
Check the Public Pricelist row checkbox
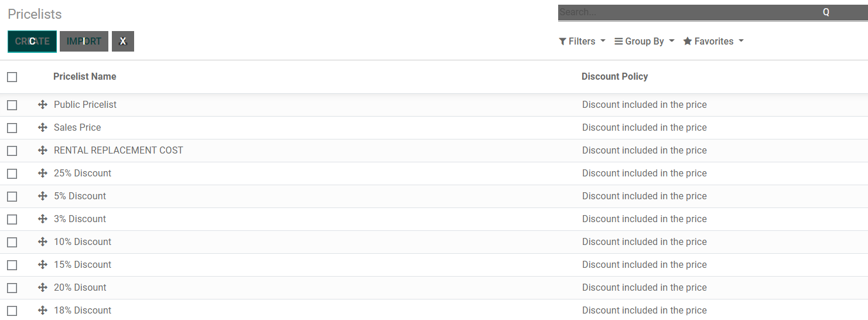point(12,105)
